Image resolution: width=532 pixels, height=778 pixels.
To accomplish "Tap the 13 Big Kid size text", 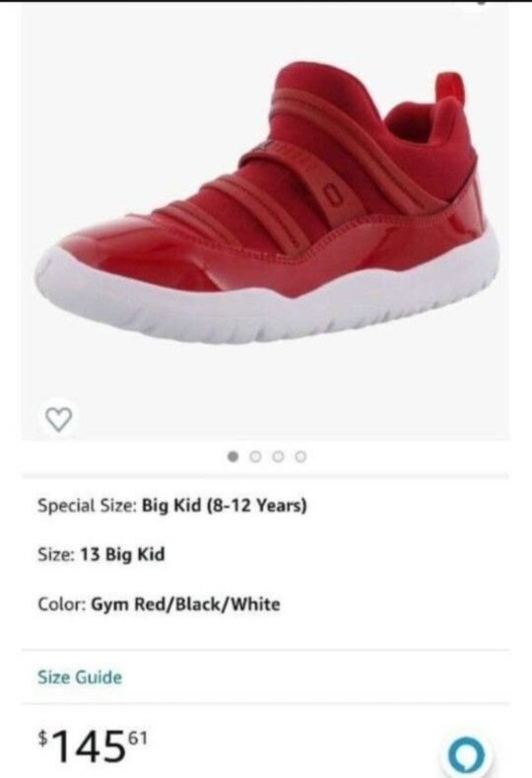I will 122,554.
